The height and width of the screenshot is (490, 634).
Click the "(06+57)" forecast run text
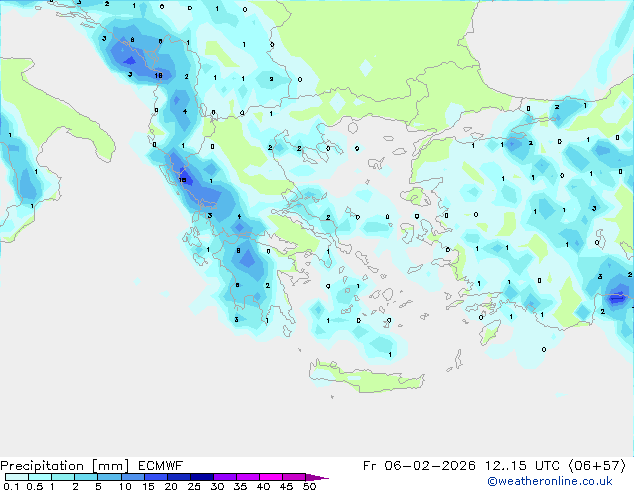click(x=597, y=466)
